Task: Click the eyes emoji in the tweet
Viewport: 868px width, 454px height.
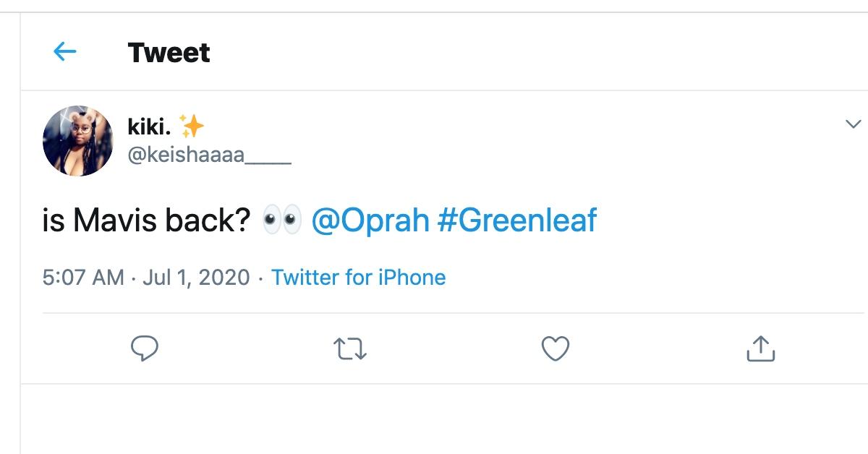Action: (x=280, y=220)
